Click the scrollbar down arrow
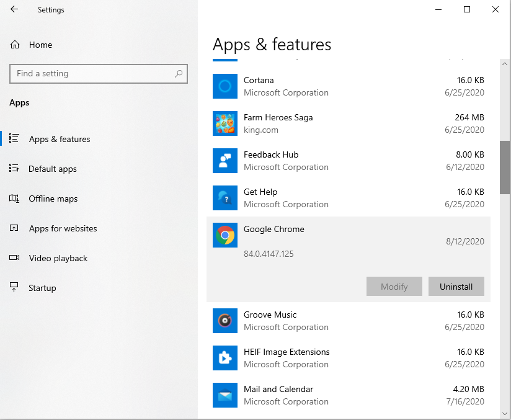This screenshot has width=511, height=420. click(505, 413)
